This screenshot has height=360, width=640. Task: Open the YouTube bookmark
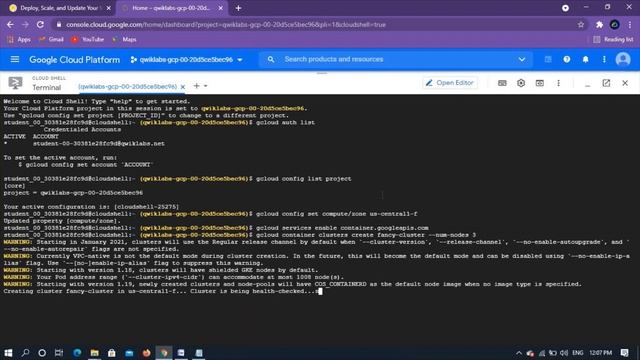pos(87,40)
